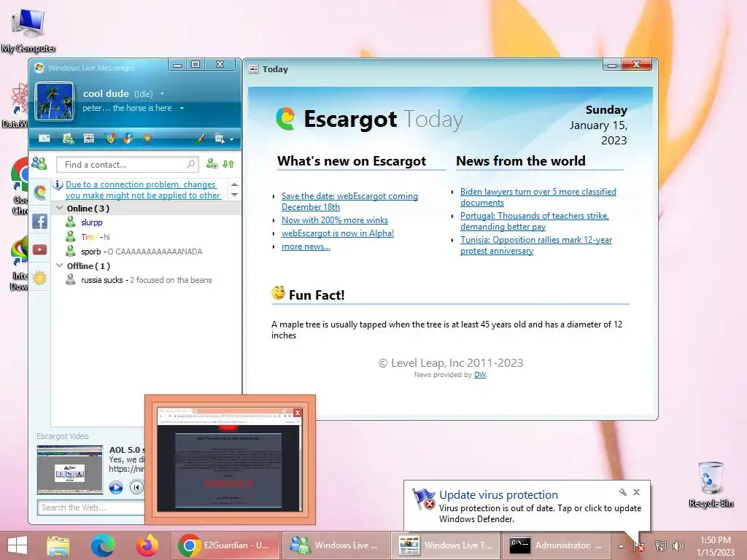Open Tunisia opposition rallies news link
Screen dimensions: 747x560
coord(536,245)
